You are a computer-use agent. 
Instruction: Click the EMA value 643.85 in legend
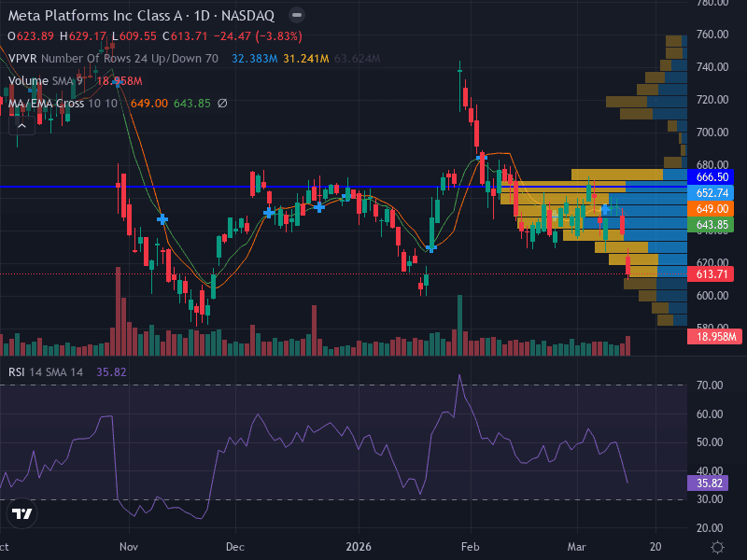[x=192, y=104]
